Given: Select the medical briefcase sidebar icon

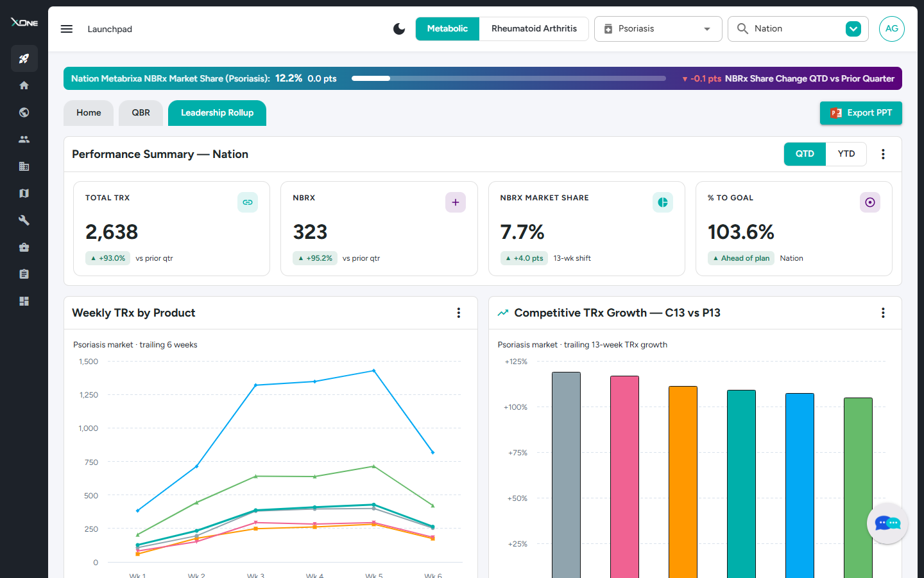Looking at the screenshot, I should 24,247.
